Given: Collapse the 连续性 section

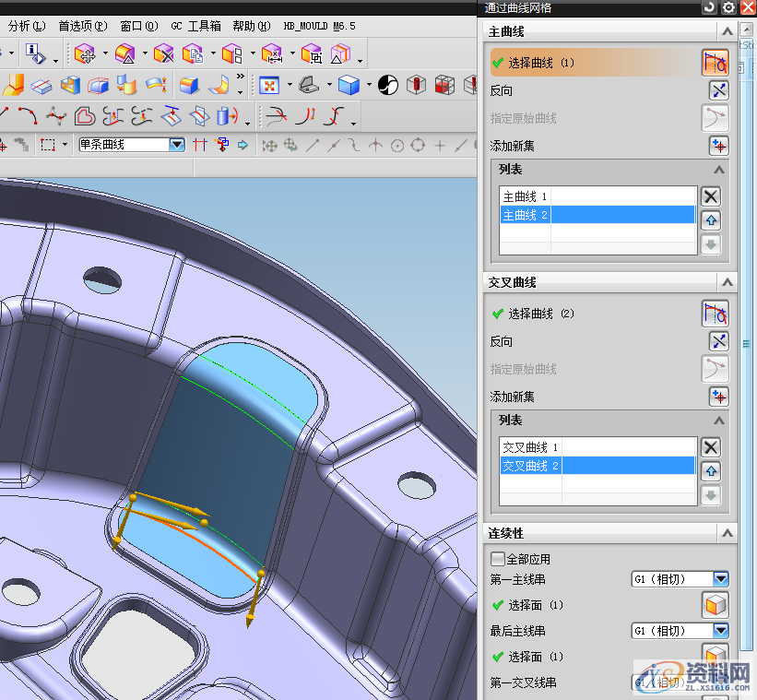Looking at the screenshot, I should (x=727, y=533).
